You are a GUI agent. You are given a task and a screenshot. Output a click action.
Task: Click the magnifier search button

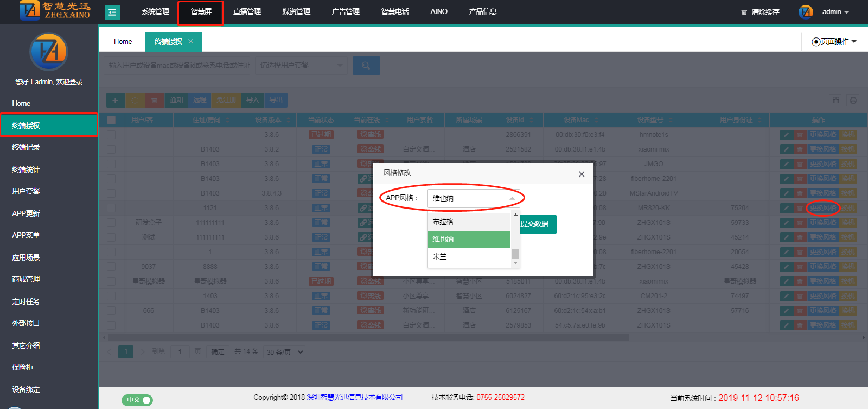[x=366, y=66]
